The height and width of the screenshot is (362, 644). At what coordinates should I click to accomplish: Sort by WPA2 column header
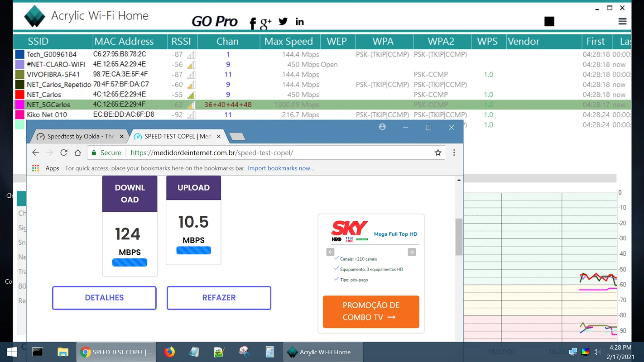pos(441,42)
